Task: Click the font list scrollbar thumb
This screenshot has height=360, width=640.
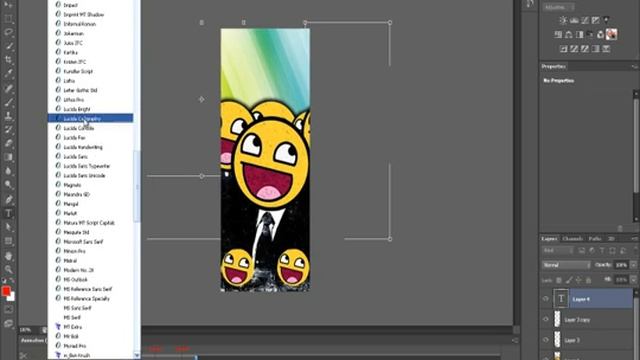Action: pos(137,186)
